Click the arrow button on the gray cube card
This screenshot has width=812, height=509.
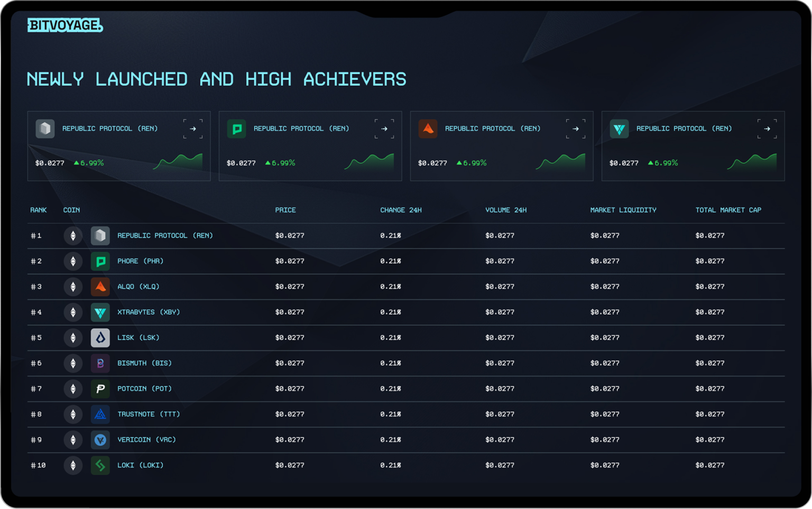tap(193, 128)
